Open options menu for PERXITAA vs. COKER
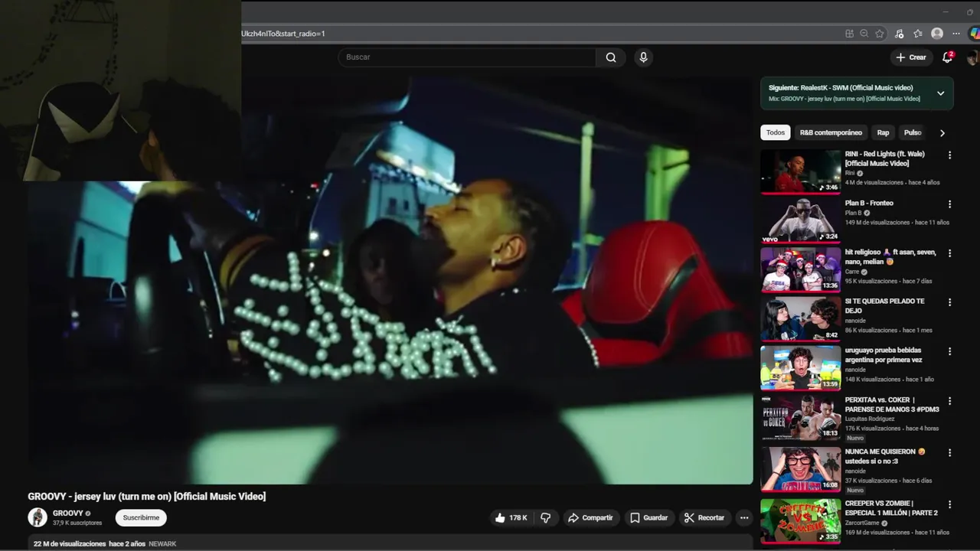This screenshot has height=551, width=980. click(x=949, y=401)
